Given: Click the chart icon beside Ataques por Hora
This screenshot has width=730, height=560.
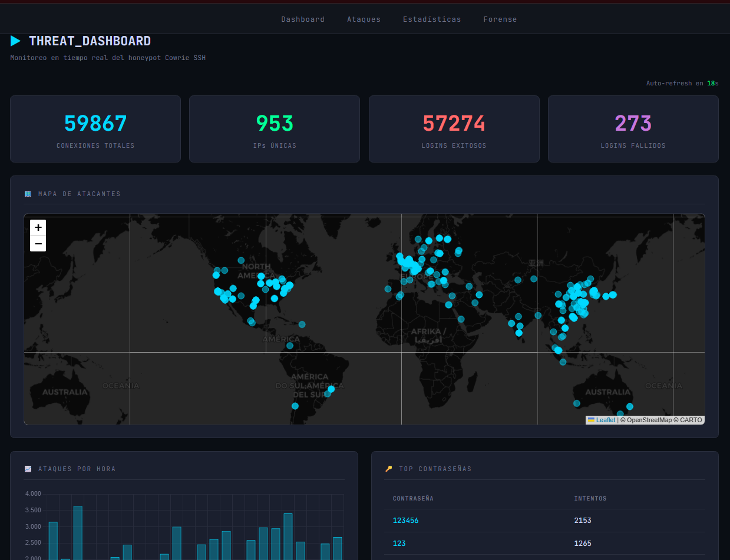Looking at the screenshot, I should pos(28,469).
